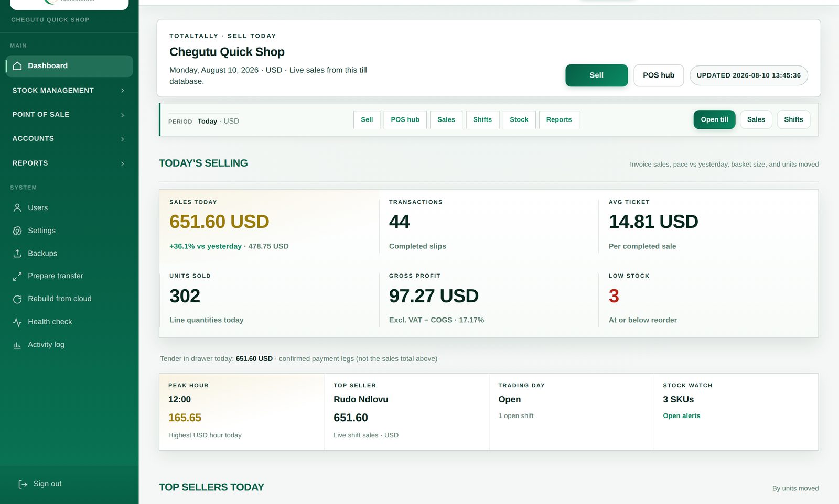Open the Backups page label
839x504 pixels.
tap(42, 254)
